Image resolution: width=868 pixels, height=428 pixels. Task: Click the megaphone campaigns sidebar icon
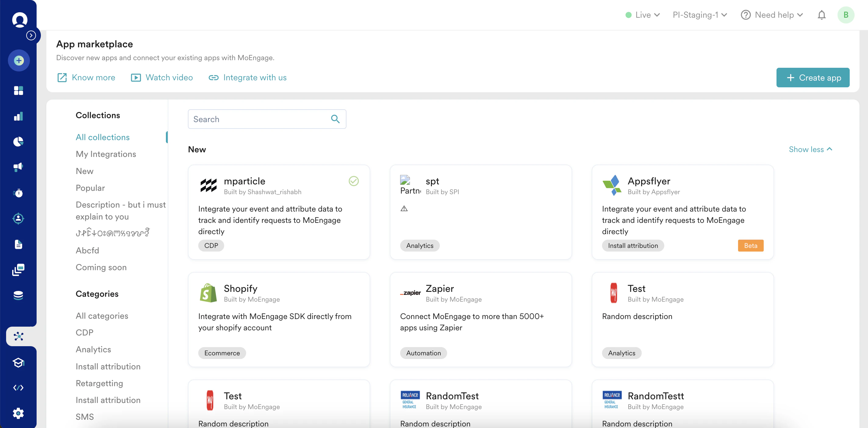coord(19,167)
